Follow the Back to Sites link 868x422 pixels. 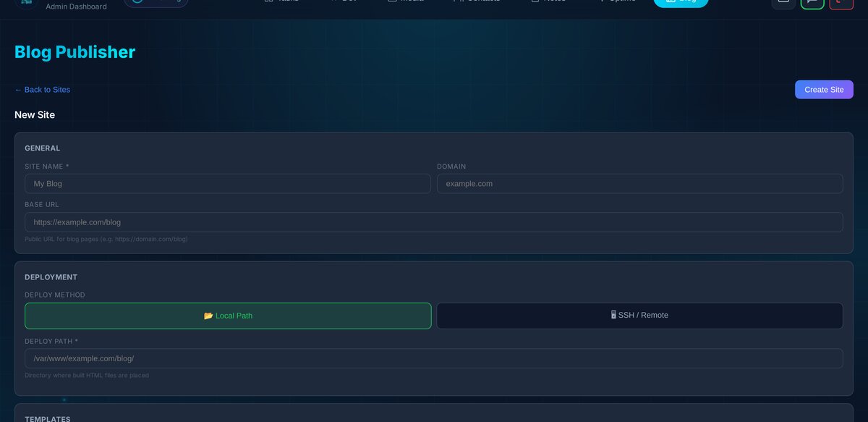tap(41, 89)
